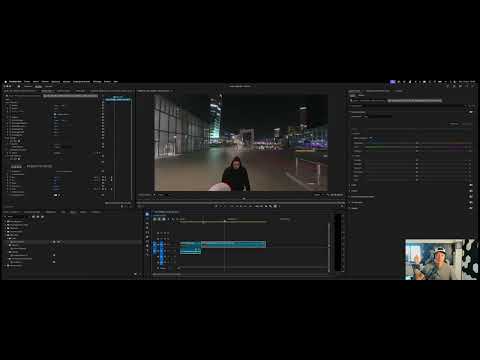Click the purple icon in macOS menu bar
The image size is (480, 360).
click(x=392, y=82)
